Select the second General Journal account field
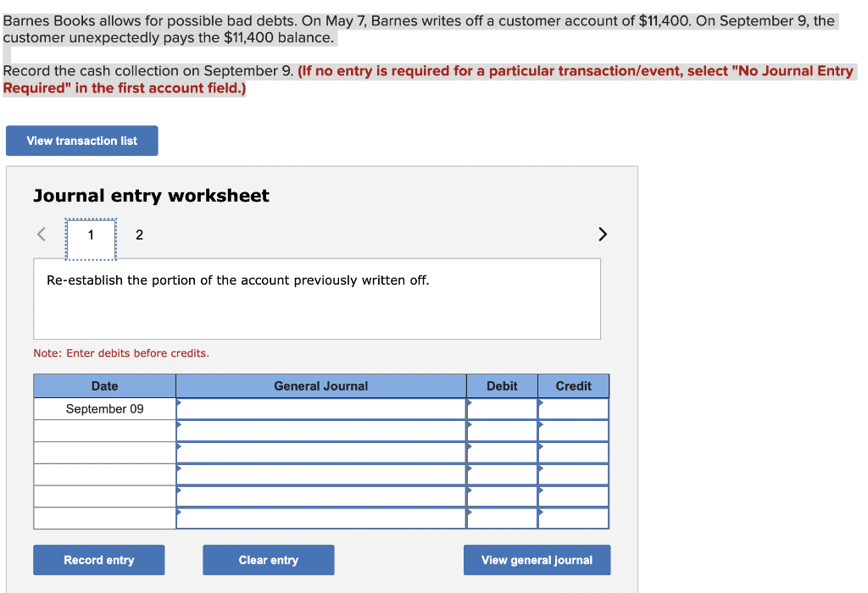868x593 pixels. tap(321, 431)
